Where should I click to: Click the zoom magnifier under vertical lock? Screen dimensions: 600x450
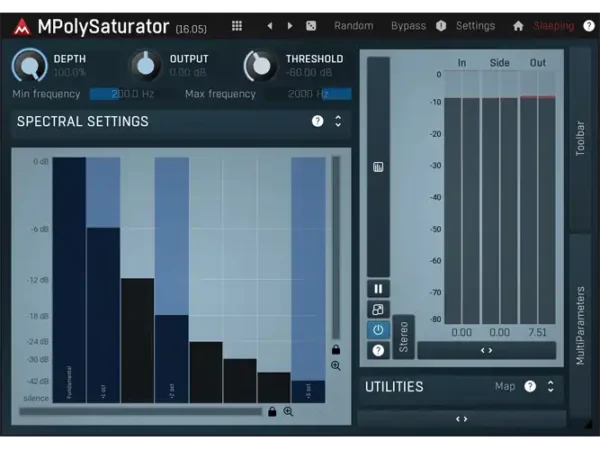click(336, 366)
